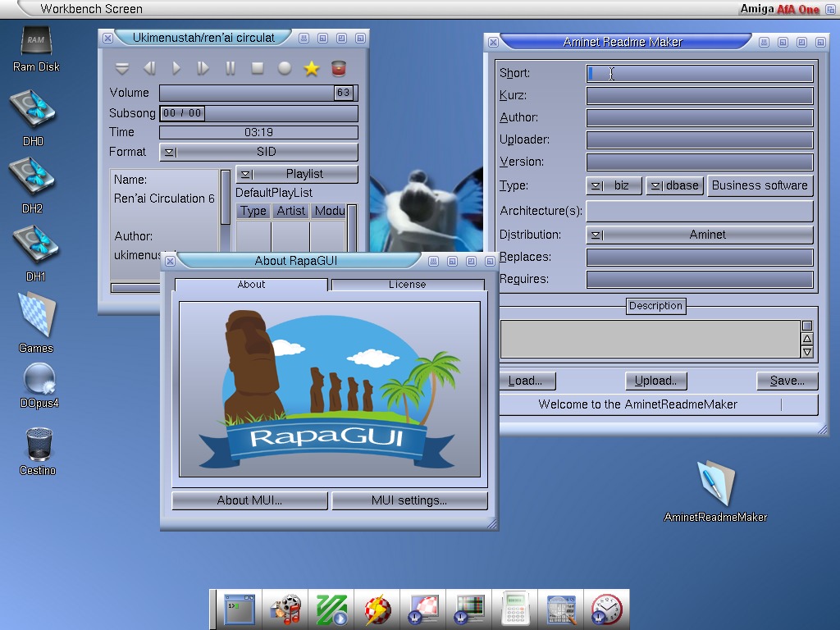Viewport: 840px width, 630px height.
Task: Expand the Distribution Aminet dropdown
Action: tap(699, 235)
